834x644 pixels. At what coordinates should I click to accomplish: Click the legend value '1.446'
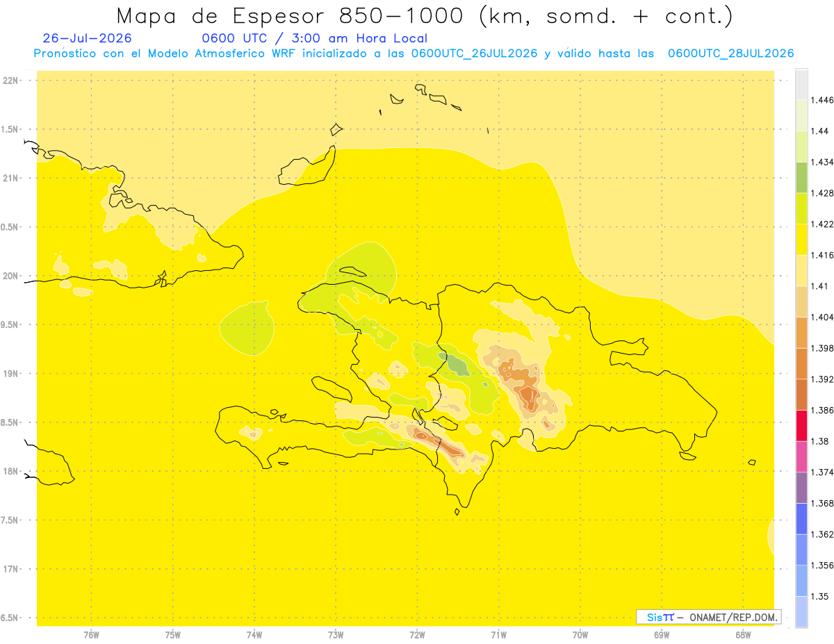822,100
